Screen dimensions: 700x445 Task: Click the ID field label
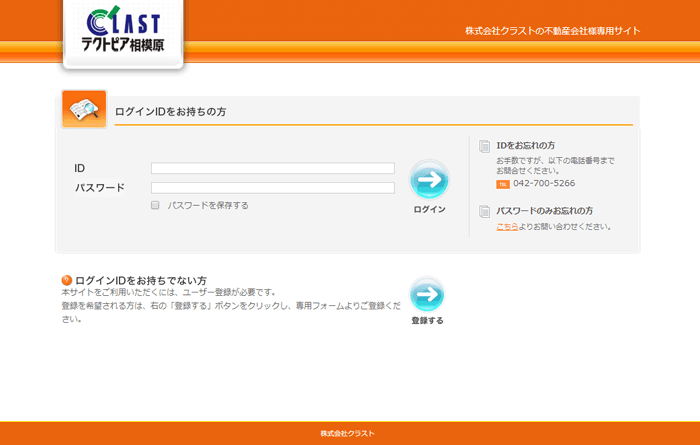point(79,168)
